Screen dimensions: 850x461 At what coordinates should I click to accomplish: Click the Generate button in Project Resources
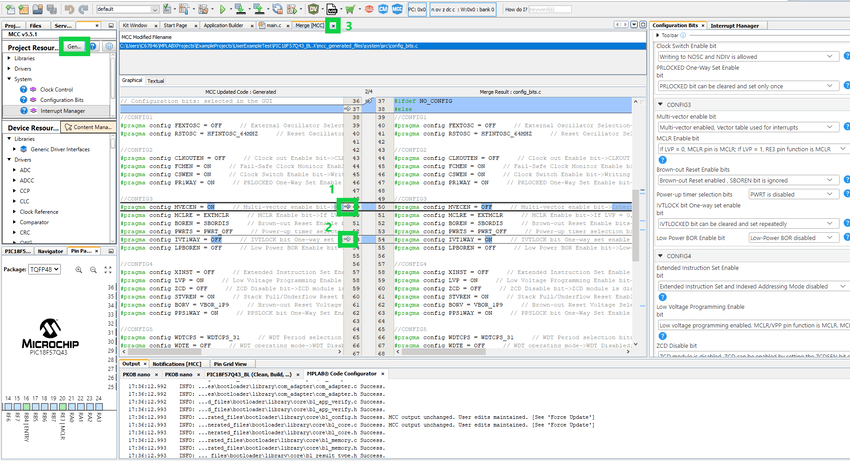pos(73,46)
